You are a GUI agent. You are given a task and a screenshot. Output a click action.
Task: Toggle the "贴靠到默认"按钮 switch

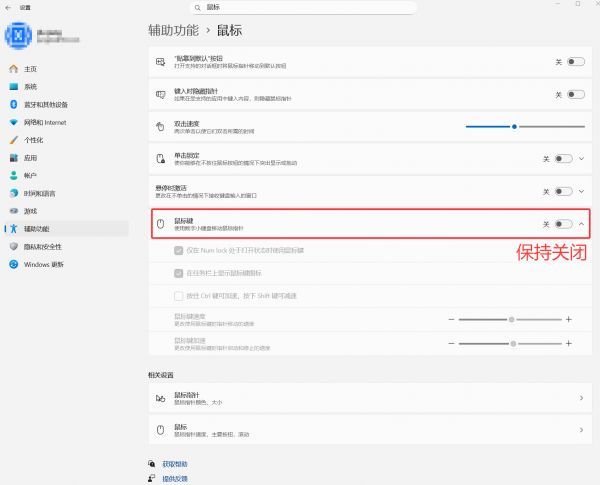[x=576, y=62]
